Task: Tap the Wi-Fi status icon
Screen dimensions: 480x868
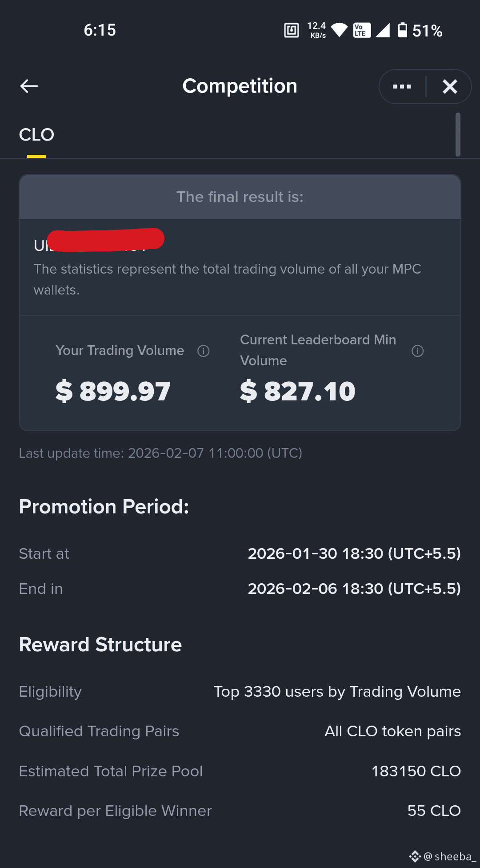Action: point(340,30)
